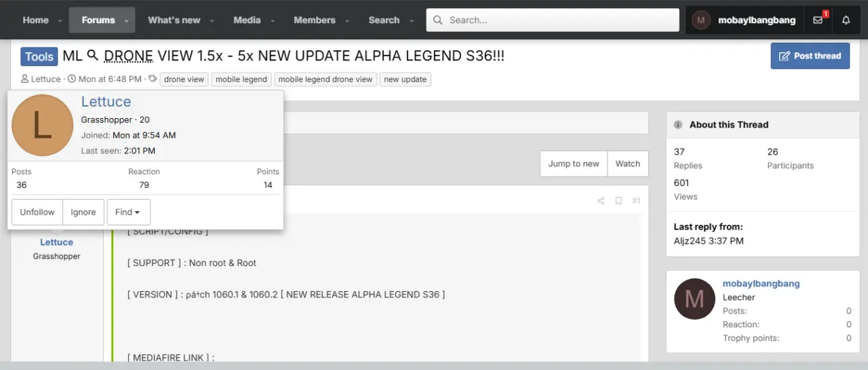
Task: Click the Post thread button
Action: coord(810,56)
